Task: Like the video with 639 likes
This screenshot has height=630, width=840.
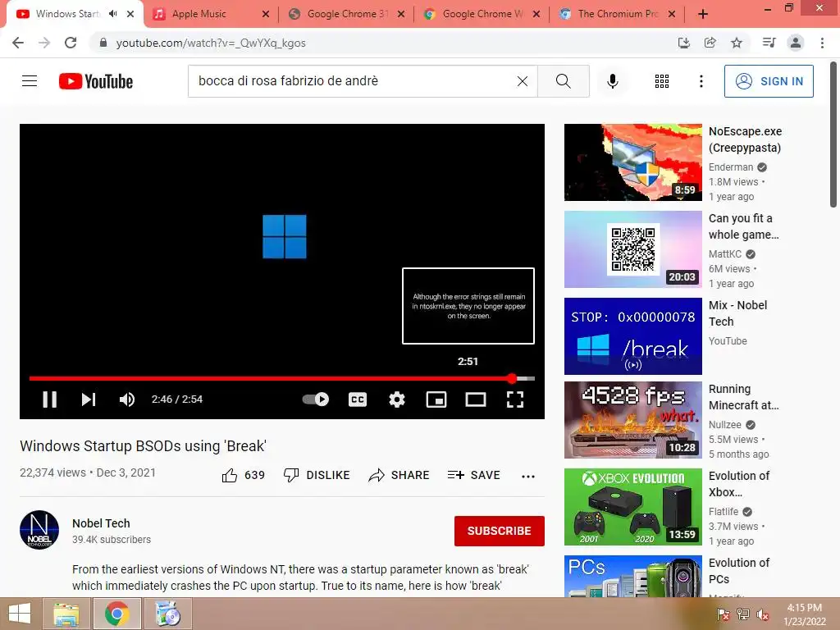Action: point(243,475)
